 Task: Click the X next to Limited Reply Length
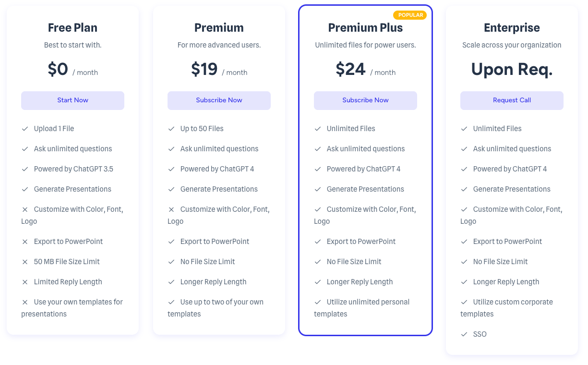[x=25, y=282]
